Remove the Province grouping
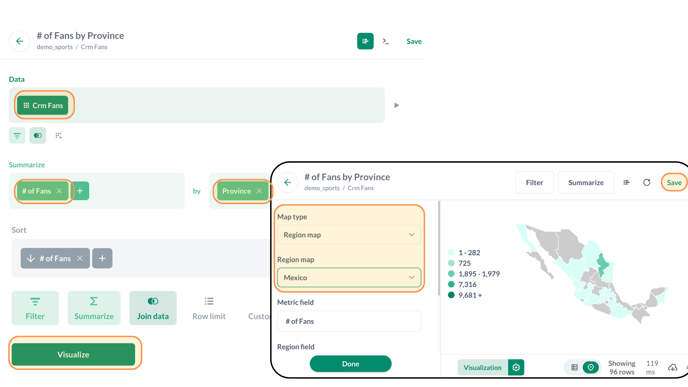Screen dimensions: 688x387 tap(259, 191)
